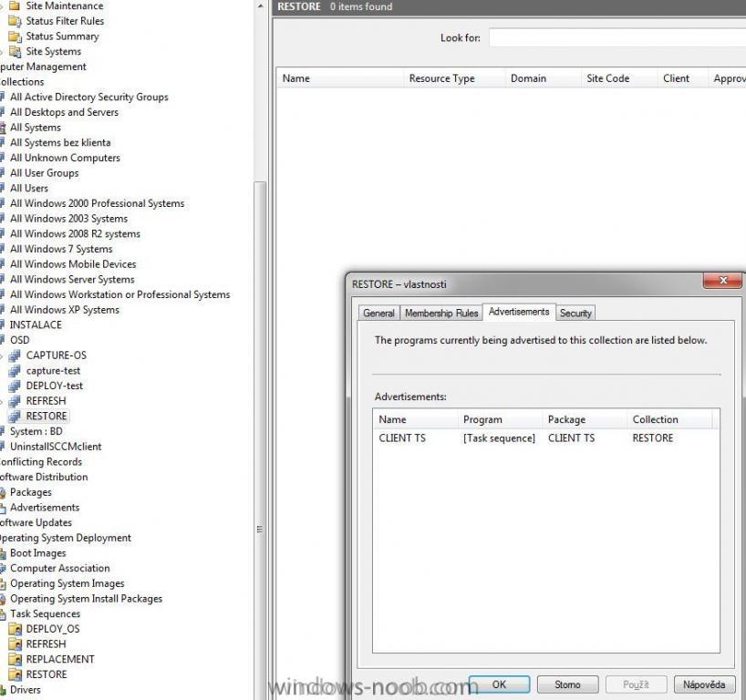Switch to the Membership Rules tab
Viewport: 746px width, 700px height.
point(441,313)
